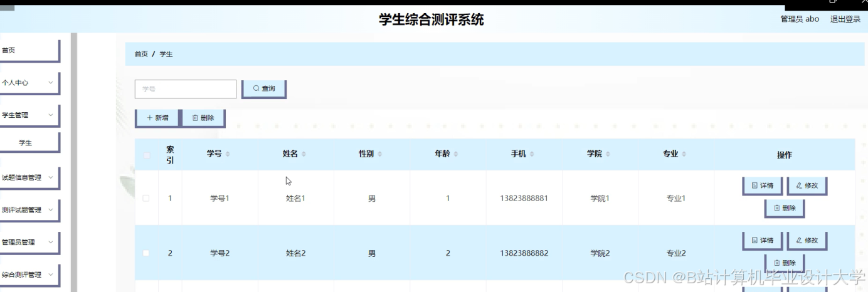
Task: Click the 索引 column header
Action: click(x=170, y=155)
